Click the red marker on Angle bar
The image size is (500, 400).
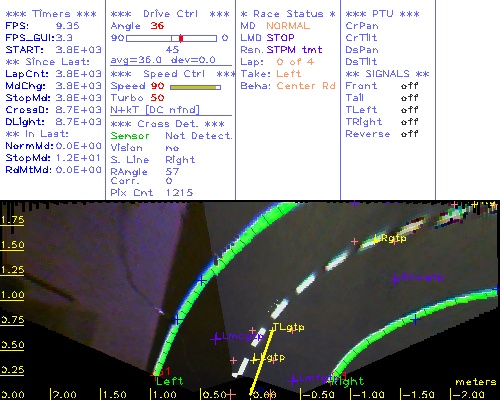pos(181,38)
